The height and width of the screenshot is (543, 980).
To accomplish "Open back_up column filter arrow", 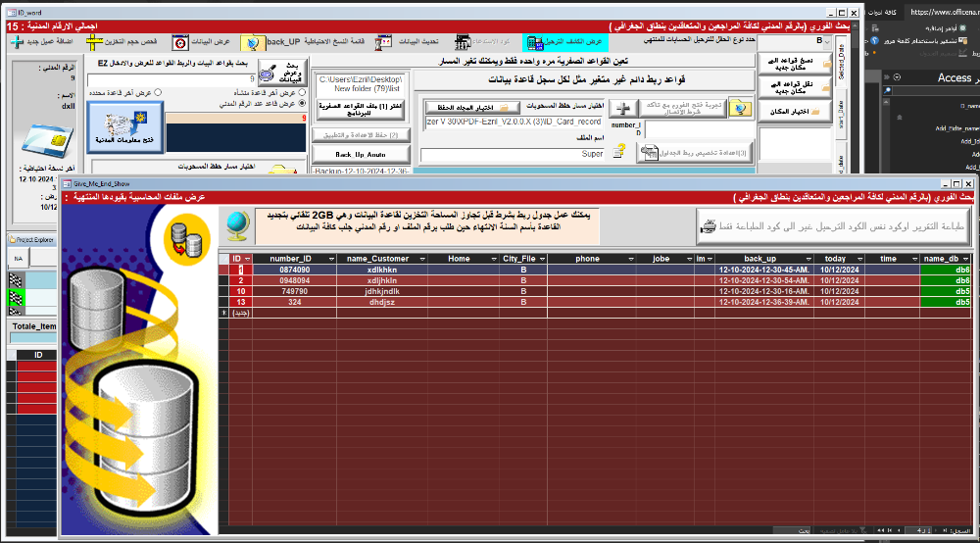I will (808, 259).
